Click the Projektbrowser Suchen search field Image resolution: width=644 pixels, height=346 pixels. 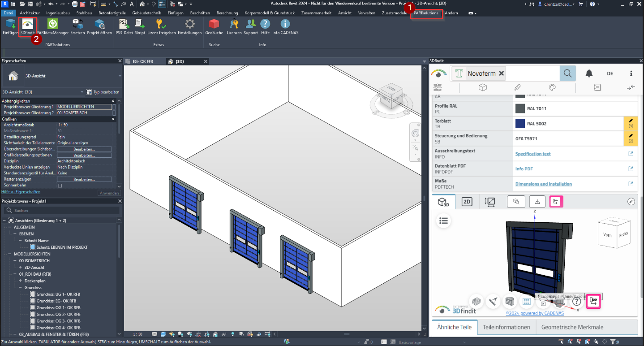[63, 210]
